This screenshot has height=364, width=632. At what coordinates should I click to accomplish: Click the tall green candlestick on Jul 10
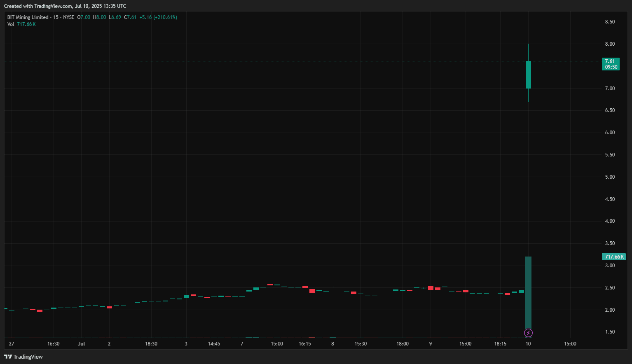(x=528, y=75)
